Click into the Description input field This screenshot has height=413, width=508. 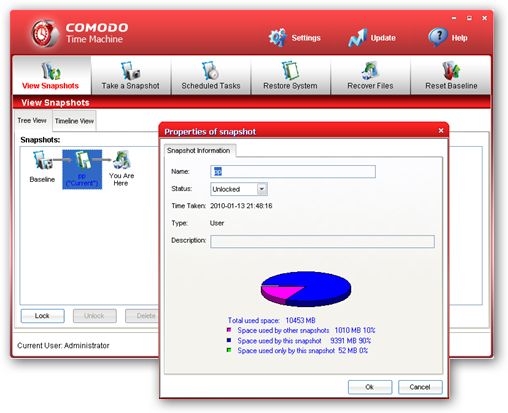pyautogui.click(x=322, y=241)
